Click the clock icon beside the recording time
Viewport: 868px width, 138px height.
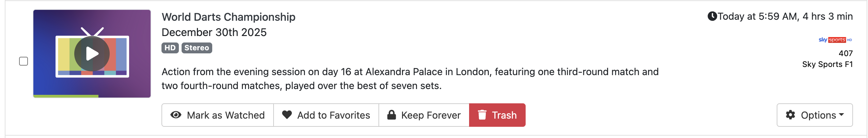point(712,16)
